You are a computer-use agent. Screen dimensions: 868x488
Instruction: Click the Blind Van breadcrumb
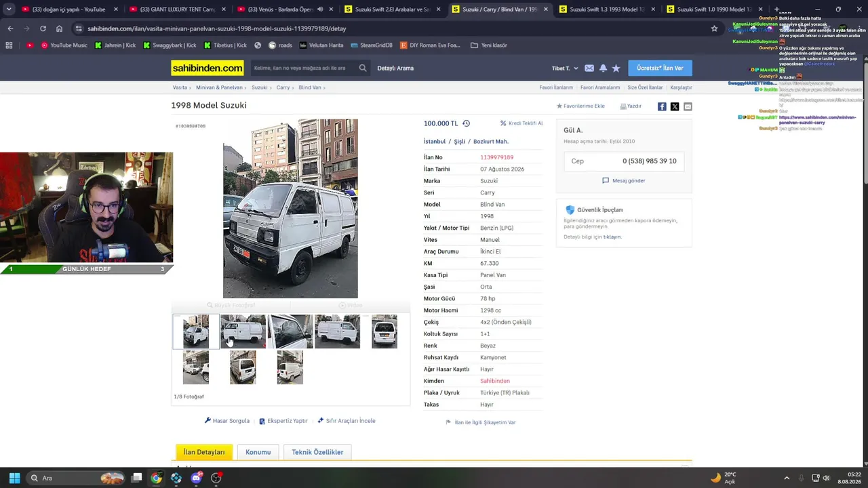(x=310, y=87)
